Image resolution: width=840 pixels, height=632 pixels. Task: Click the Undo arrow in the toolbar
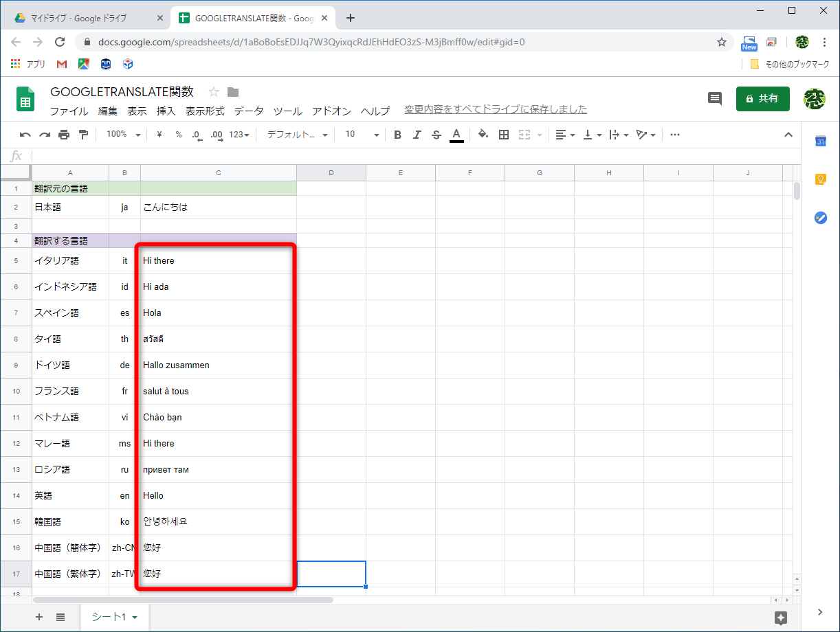click(x=25, y=135)
